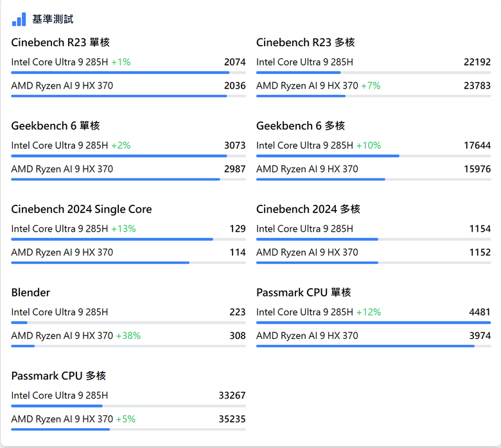Click the +2% gain label

[x=121, y=145]
